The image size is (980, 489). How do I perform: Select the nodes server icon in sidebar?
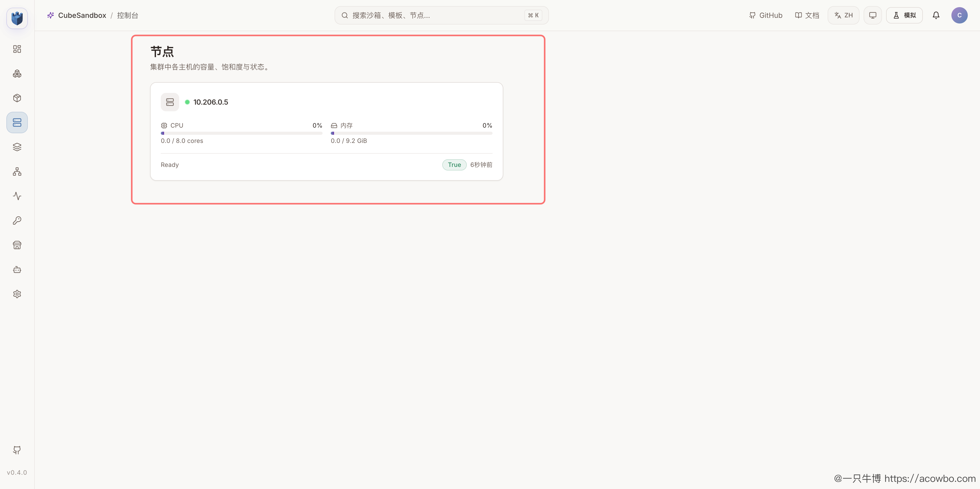[x=17, y=123]
